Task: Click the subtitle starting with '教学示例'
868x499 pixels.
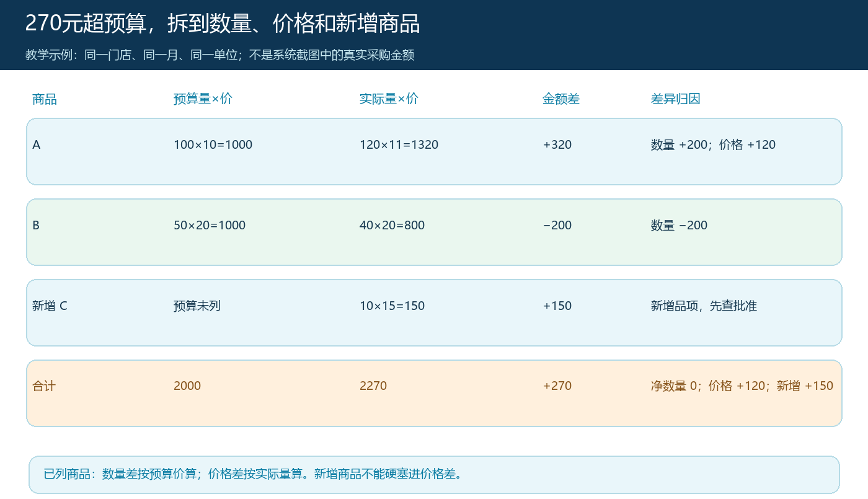Action: pyautogui.click(x=219, y=55)
